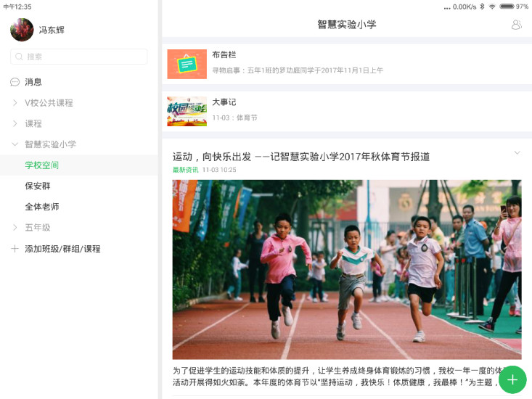Expand the 课程 section chevron
The image size is (532, 399).
coord(15,124)
